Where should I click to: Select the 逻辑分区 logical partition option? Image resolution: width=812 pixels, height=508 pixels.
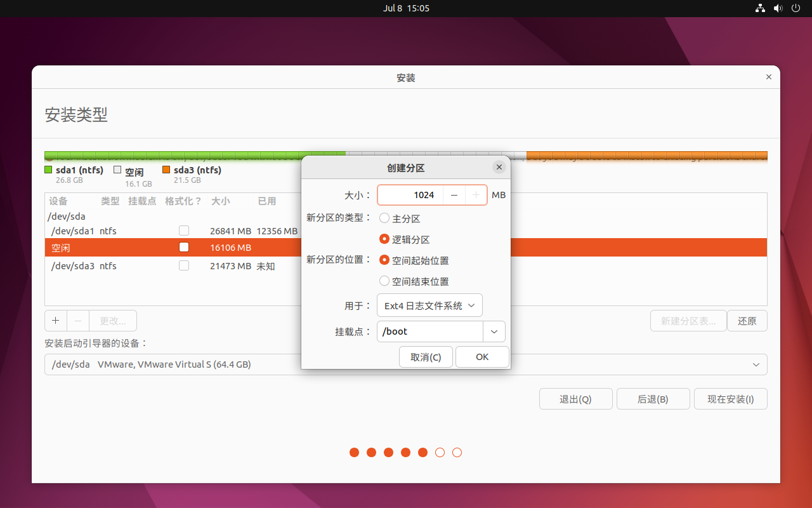click(x=384, y=239)
